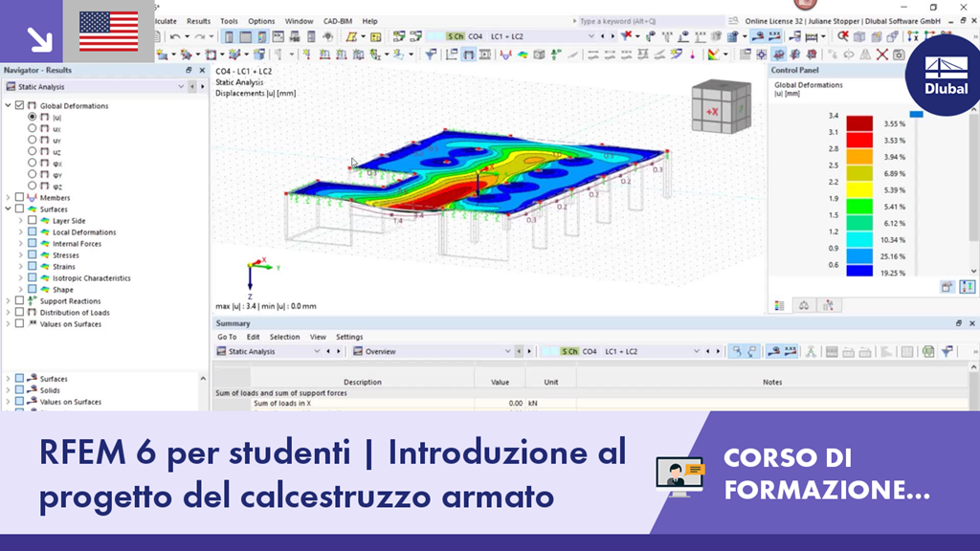Click the keyword search input field
The image size is (980, 551).
(650, 21)
